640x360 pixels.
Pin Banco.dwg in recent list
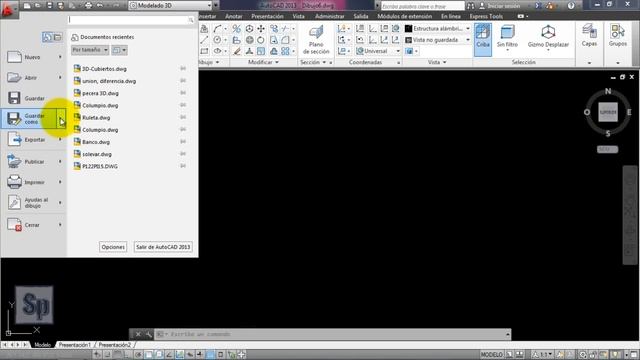tap(183, 142)
